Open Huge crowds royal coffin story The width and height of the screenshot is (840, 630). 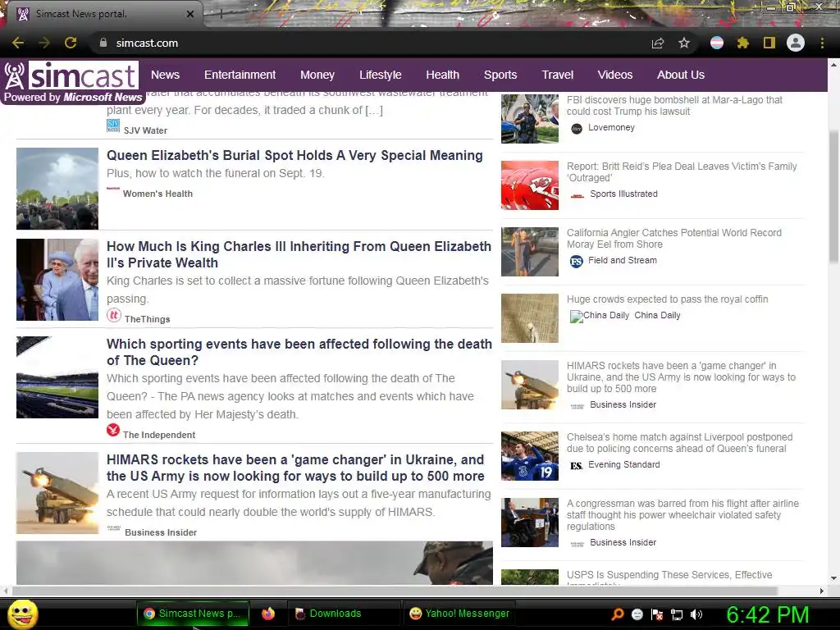(668, 299)
